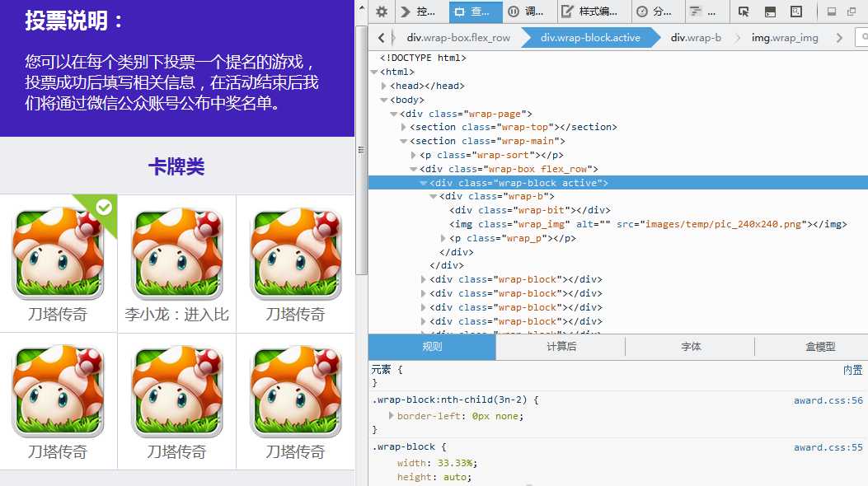The width and height of the screenshot is (868, 486).
Task: Open the developer tools settings gear
Action: coord(382,12)
